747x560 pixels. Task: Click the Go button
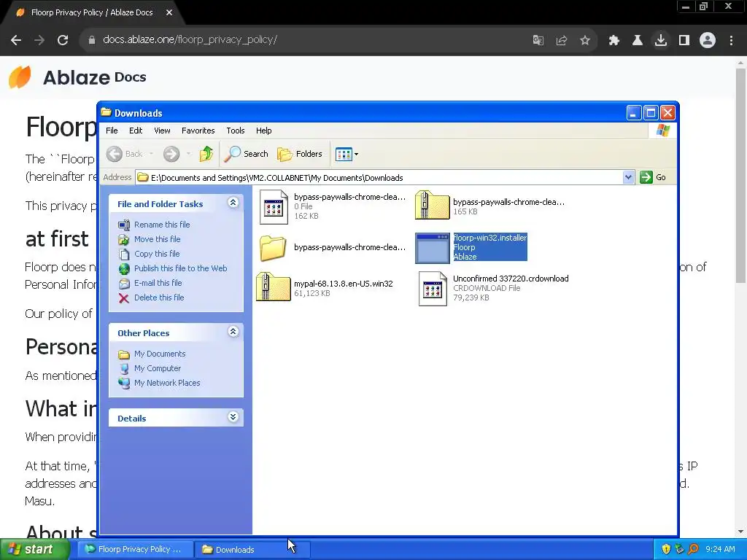(x=653, y=177)
